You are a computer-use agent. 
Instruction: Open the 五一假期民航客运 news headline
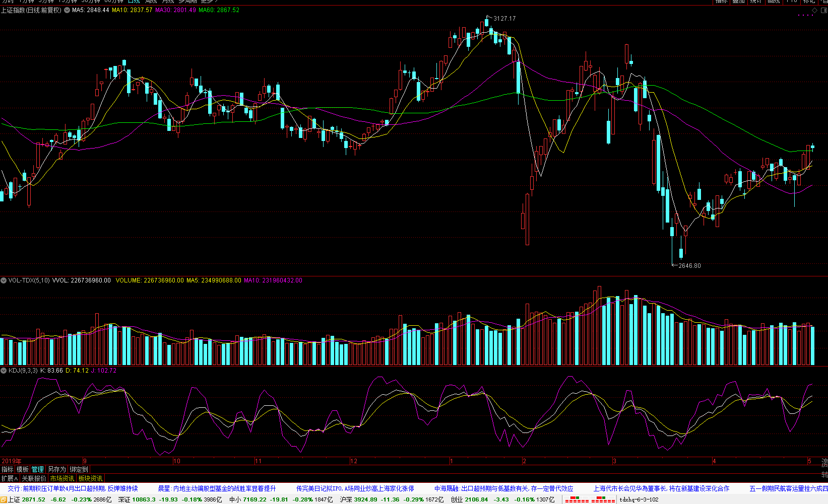[x=789, y=488]
